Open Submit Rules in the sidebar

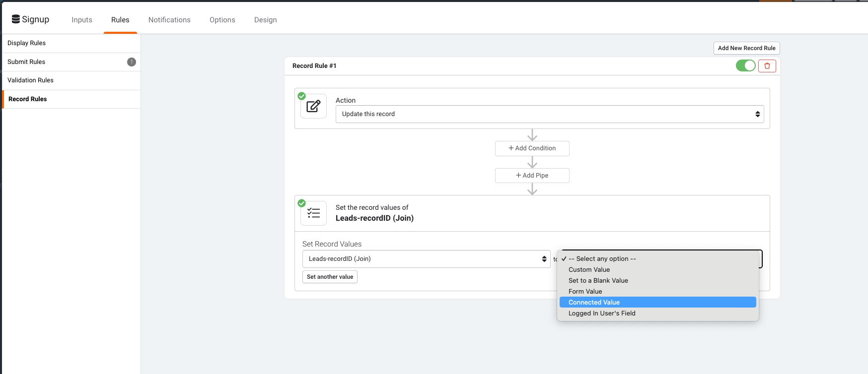[x=72, y=62]
